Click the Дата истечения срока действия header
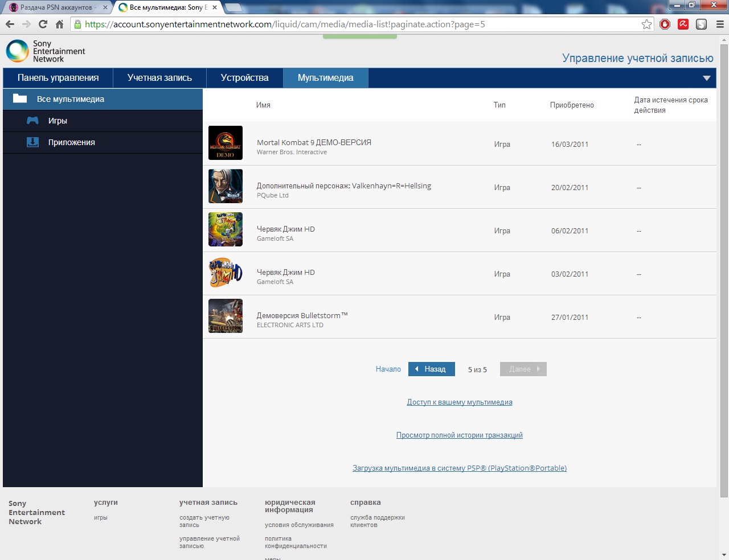The image size is (729, 560). point(671,105)
